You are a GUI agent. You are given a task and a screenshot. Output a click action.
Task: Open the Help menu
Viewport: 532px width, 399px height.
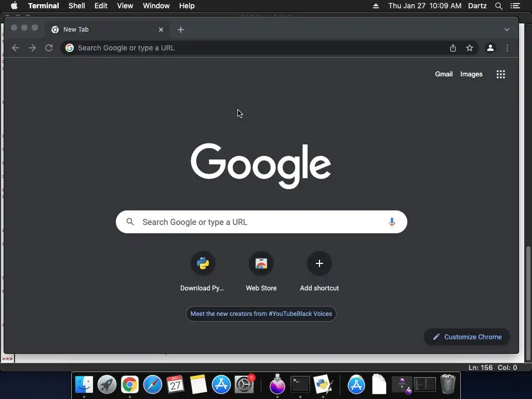point(187,6)
